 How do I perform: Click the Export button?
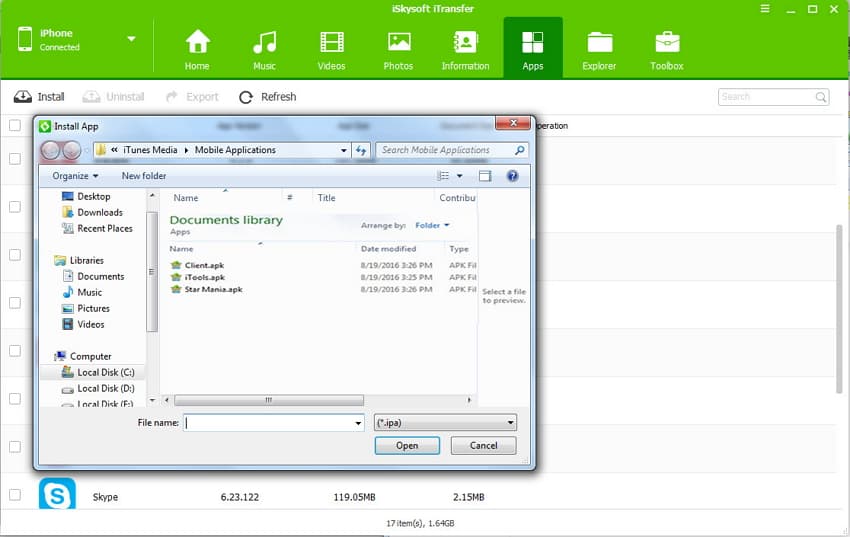click(x=192, y=96)
